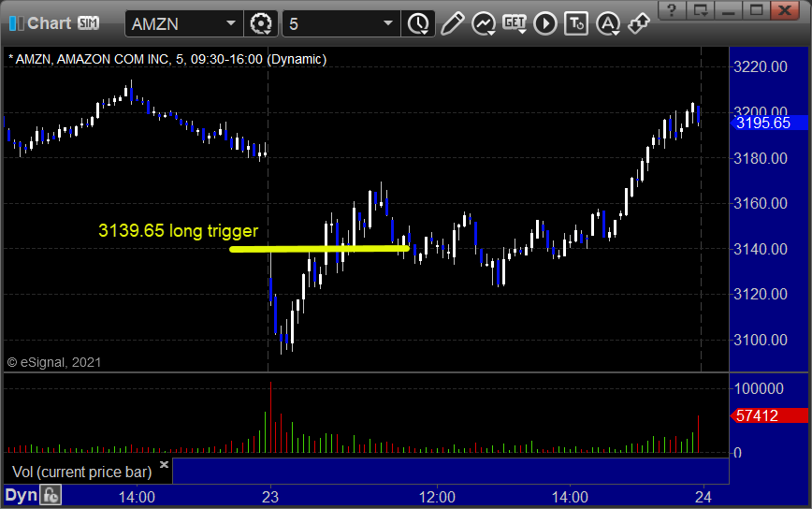Viewport: 812px width, 509px height.
Task: Click the 100000 volume axis label
Action: [x=760, y=388]
